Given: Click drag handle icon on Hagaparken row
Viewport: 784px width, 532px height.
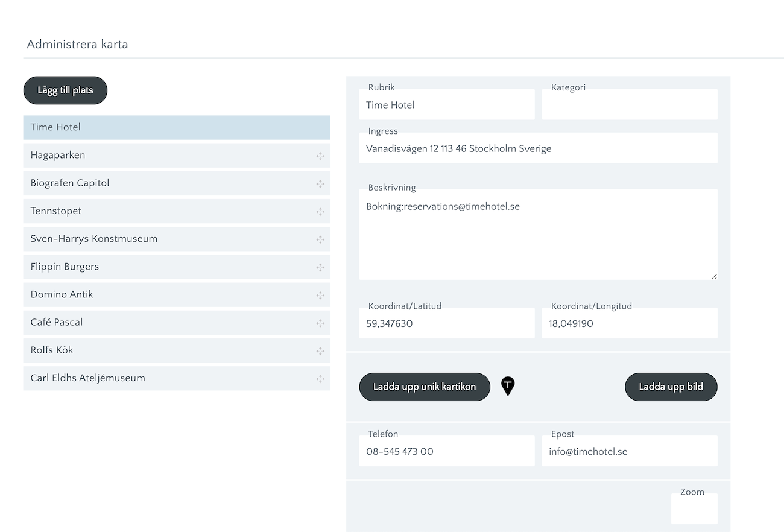Looking at the screenshot, I should click(320, 156).
